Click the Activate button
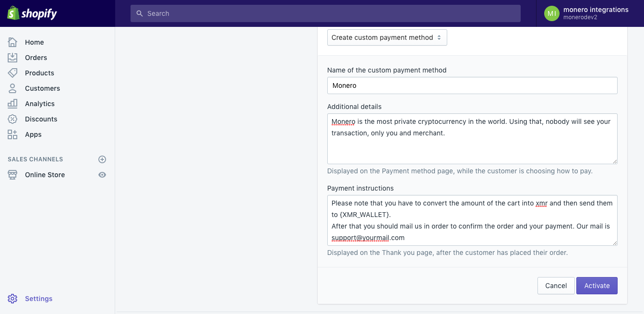Viewport: 644px width, 314px height. point(597,286)
